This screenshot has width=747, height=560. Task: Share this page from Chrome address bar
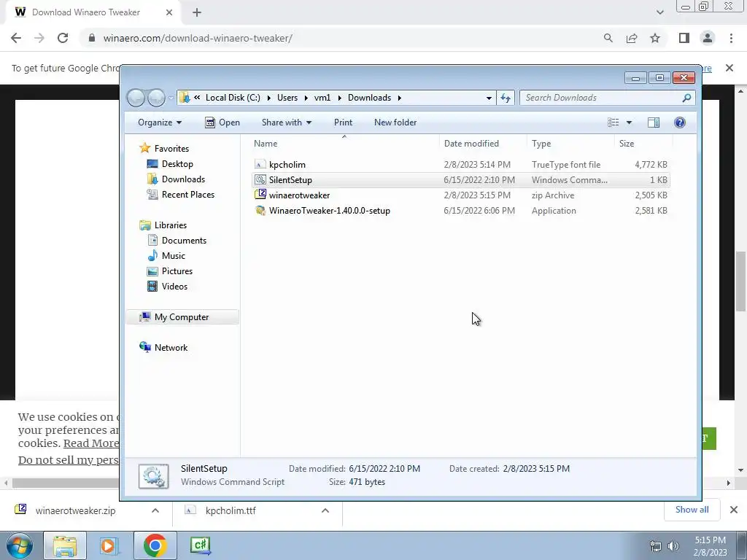tap(632, 38)
